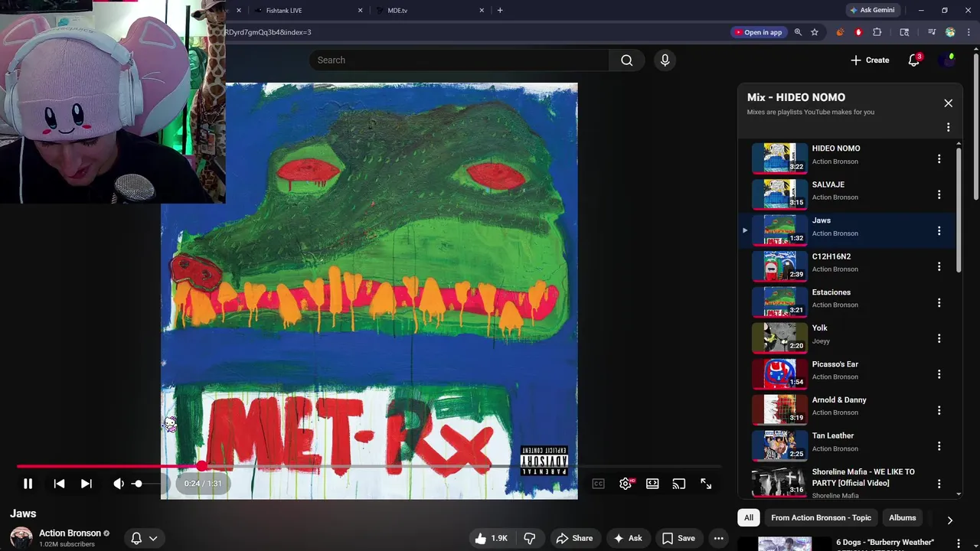Image resolution: width=980 pixels, height=551 pixels.
Task: Click the Ask AI button
Action: pyautogui.click(x=627, y=538)
